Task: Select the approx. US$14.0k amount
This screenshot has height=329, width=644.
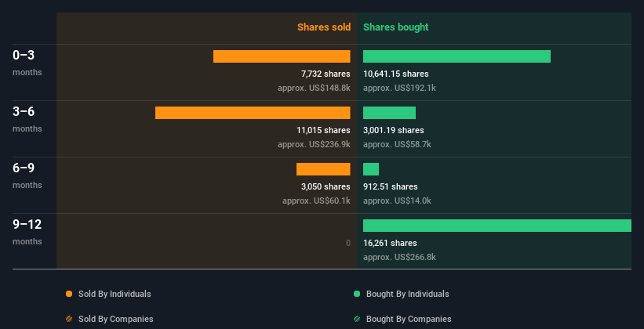Action: pos(397,201)
